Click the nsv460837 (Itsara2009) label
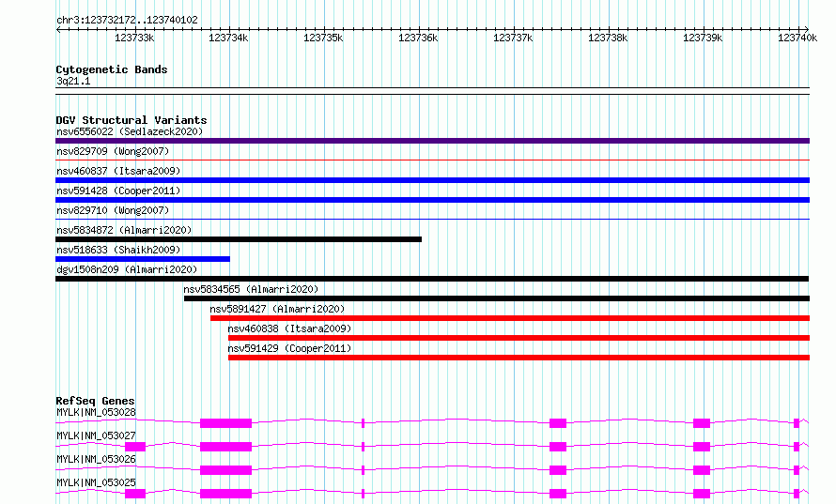The height and width of the screenshot is (504, 836). (x=118, y=171)
